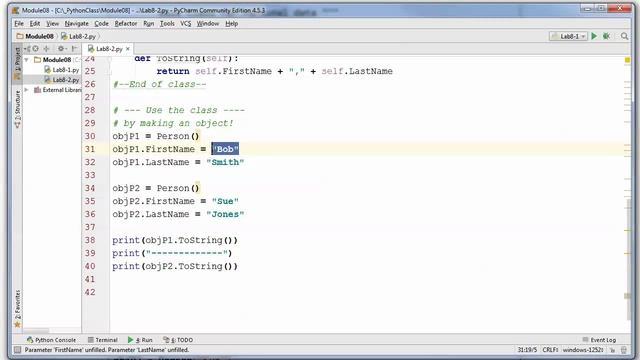Open the Navigate menu
This screenshot has width=640, height=360.
click(76, 24)
